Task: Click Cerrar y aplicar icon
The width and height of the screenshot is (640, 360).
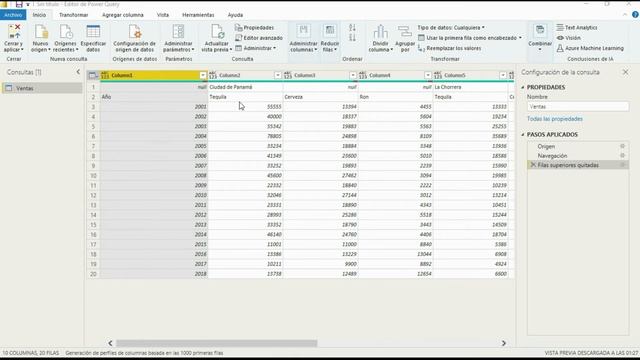Action: click(x=14, y=32)
